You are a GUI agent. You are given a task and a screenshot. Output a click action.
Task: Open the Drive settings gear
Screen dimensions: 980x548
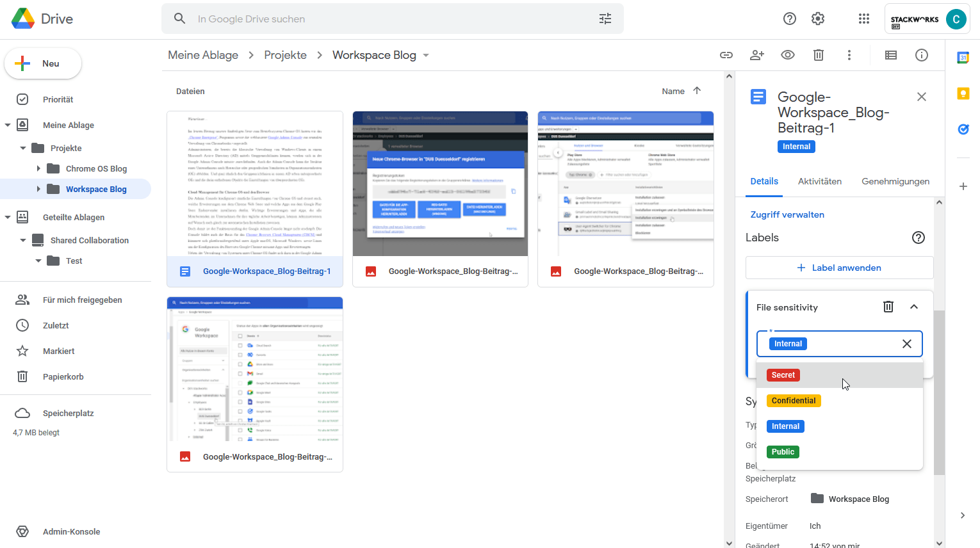coord(818,19)
